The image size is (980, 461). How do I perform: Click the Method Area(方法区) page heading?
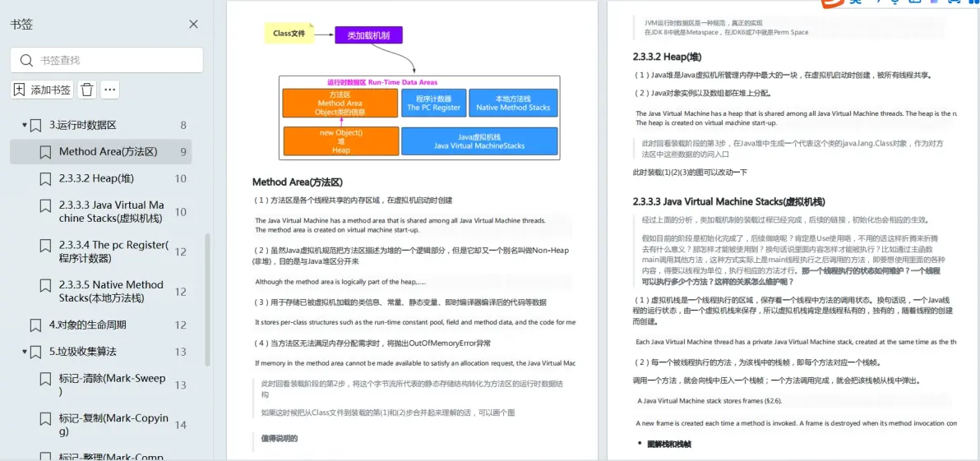(x=298, y=182)
